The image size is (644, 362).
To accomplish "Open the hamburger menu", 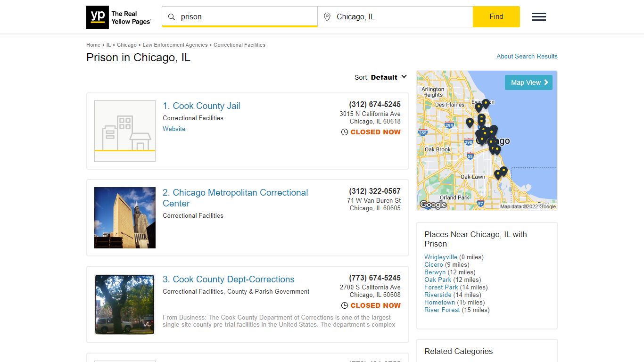I will pos(539,17).
